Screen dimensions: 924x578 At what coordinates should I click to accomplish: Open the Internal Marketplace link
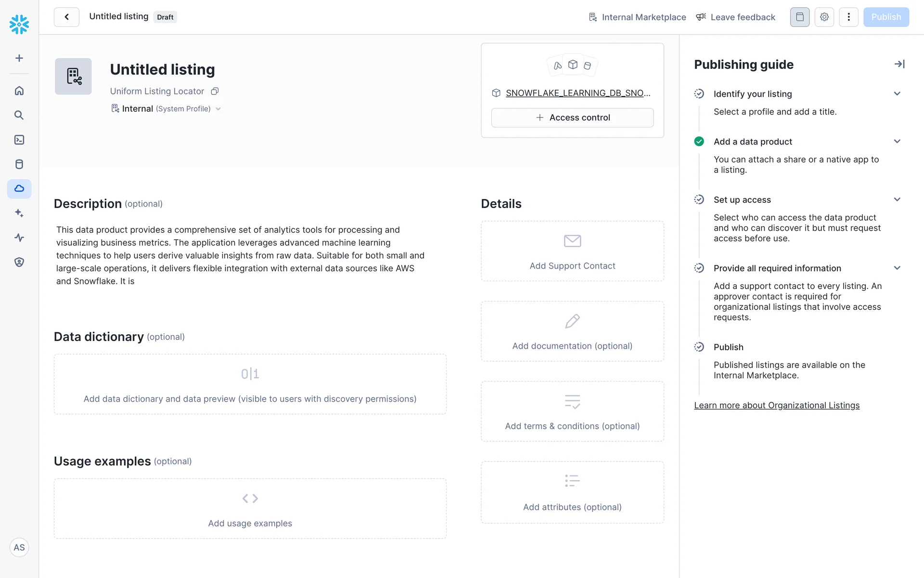(x=638, y=17)
